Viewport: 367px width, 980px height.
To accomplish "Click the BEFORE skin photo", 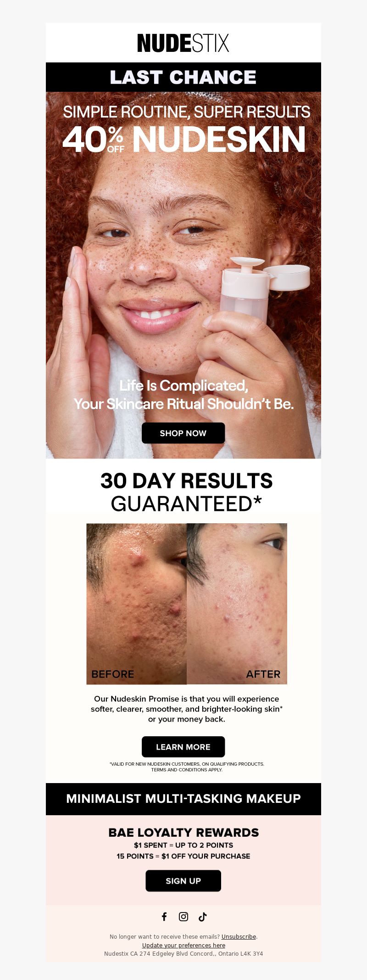I will 137,604.
